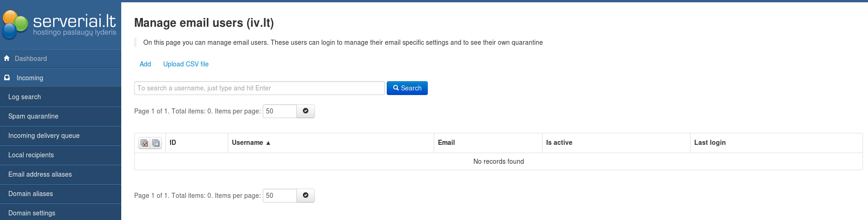This screenshot has width=868, height=220.
Task: Go to Incoming delivery queue
Action: 44,136
